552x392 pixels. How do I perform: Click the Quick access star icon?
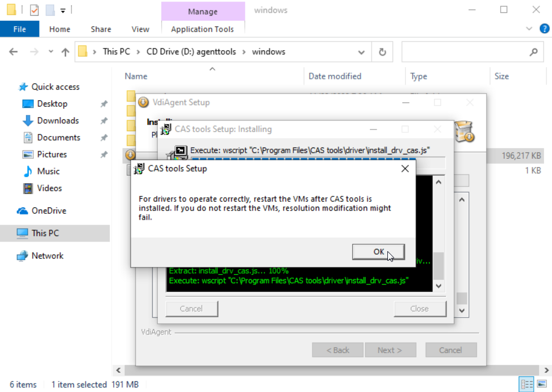click(23, 87)
